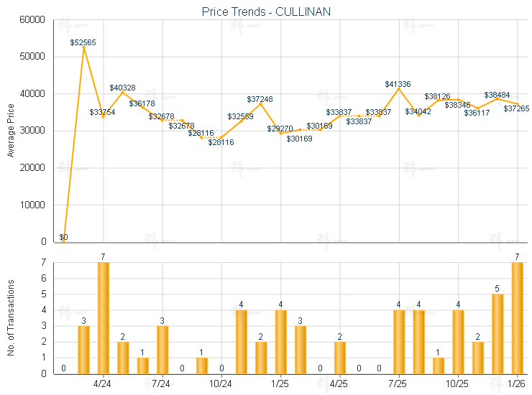Image resolution: width=532 pixels, height=395 pixels.
Task: Select the $41336 price point
Action: [x=399, y=88]
